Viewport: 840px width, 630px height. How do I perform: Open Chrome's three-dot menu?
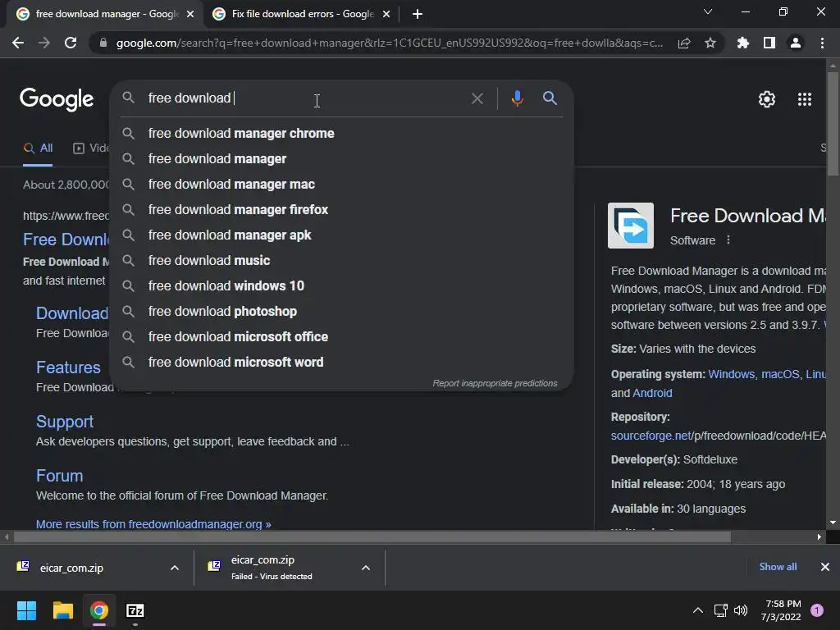tap(822, 43)
